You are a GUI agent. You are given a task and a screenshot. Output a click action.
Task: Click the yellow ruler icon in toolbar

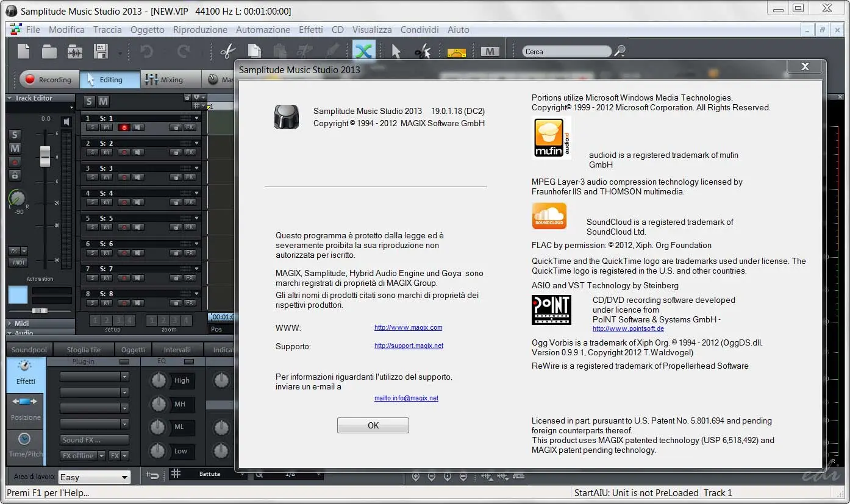(457, 52)
